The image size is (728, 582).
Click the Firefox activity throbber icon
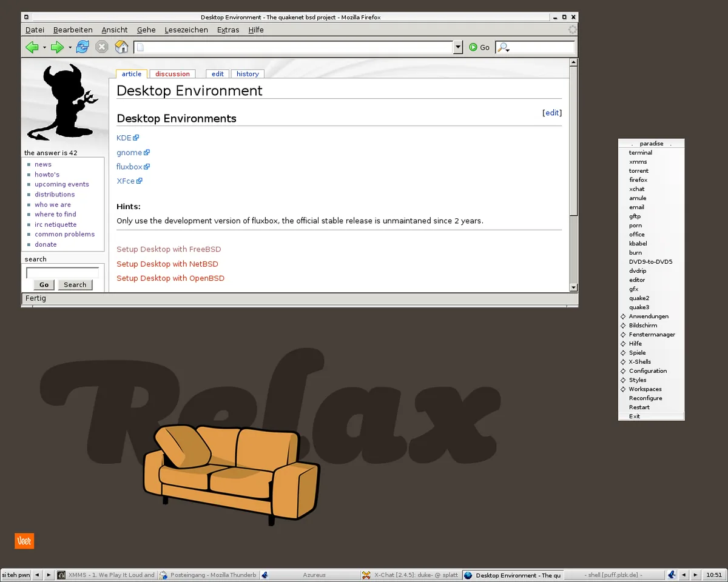pyautogui.click(x=572, y=30)
